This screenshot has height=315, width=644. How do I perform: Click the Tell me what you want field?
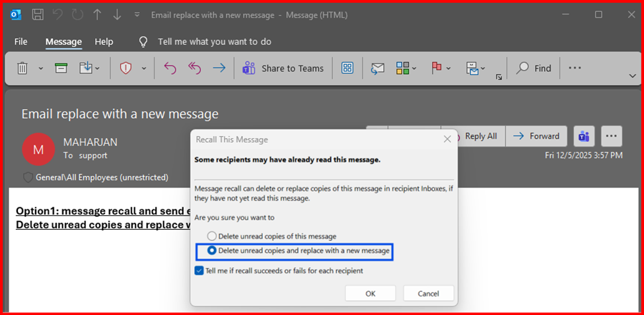pyautogui.click(x=214, y=42)
